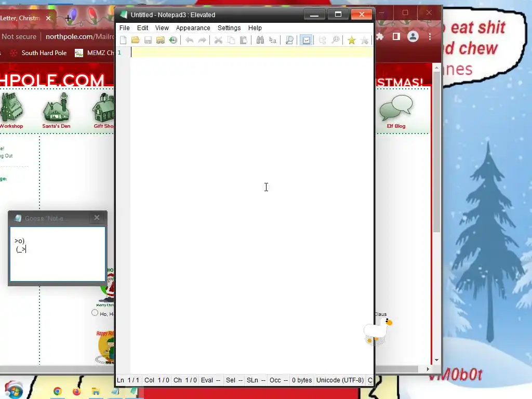Click the Copy icon in Notepad3 toolbar
The height and width of the screenshot is (399, 532).
tap(231, 40)
